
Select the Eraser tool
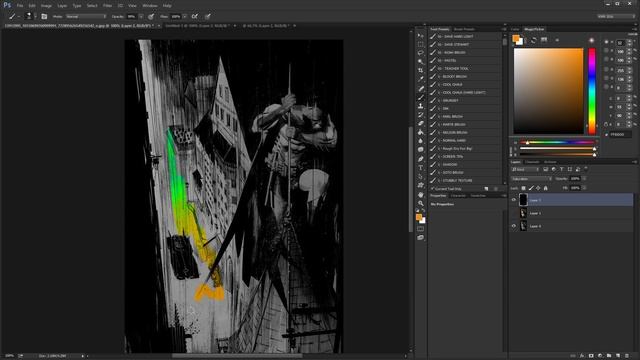pyautogui.click(x=420, y=123)
